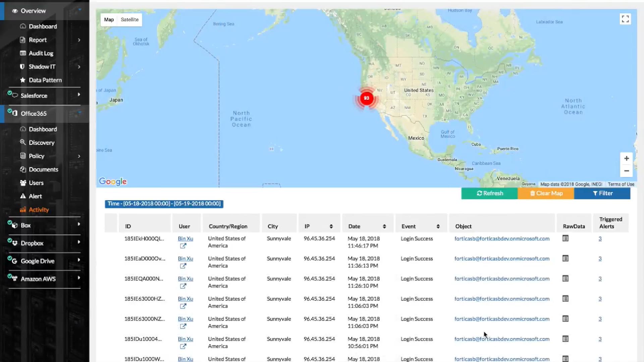Open Audit Log menu item
The width and height of the screenshot is (644, 362).
pos(41,53)
